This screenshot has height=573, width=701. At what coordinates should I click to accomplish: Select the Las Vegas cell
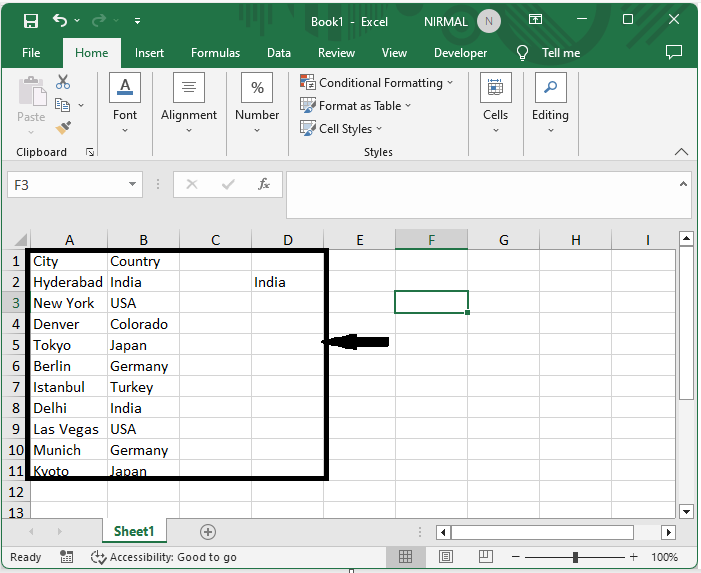point(69,429)
